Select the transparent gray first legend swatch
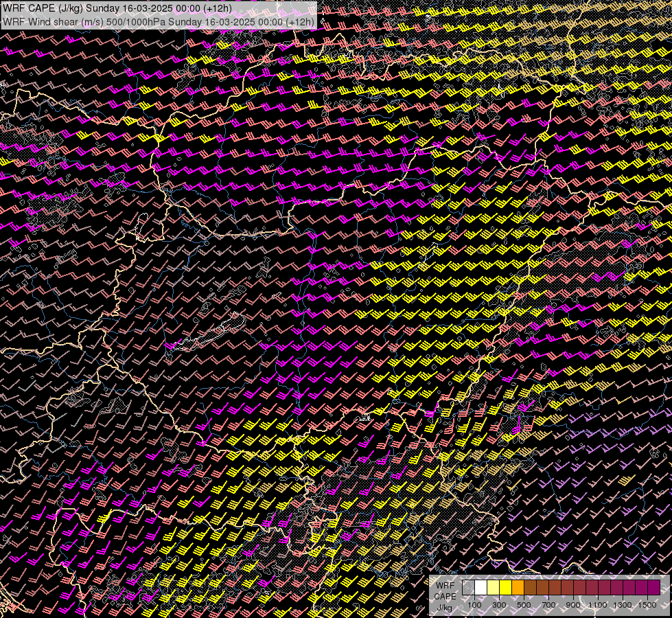 click(468, 587)
